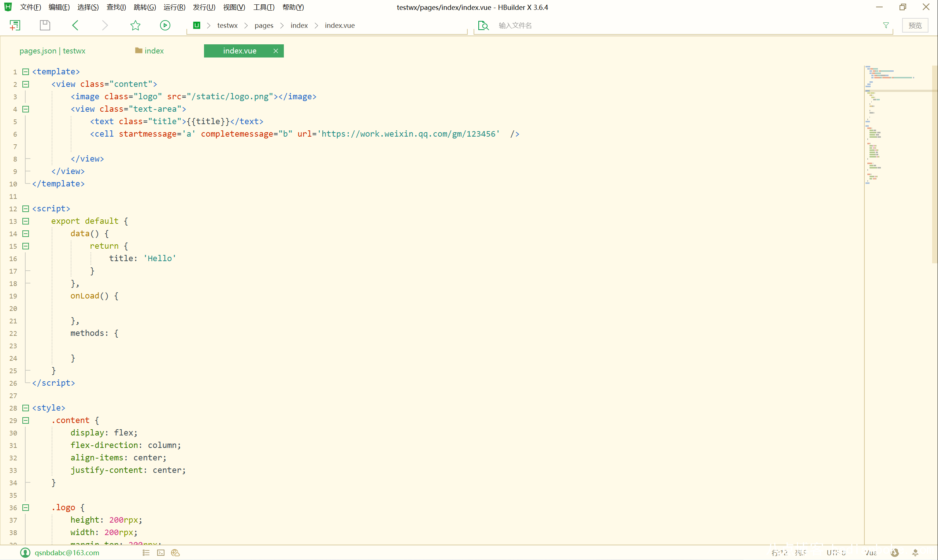The height and width of the screenshot is (560, 938).
Task: Click the green filter funnel icon
Action: [x=886, y=25]
